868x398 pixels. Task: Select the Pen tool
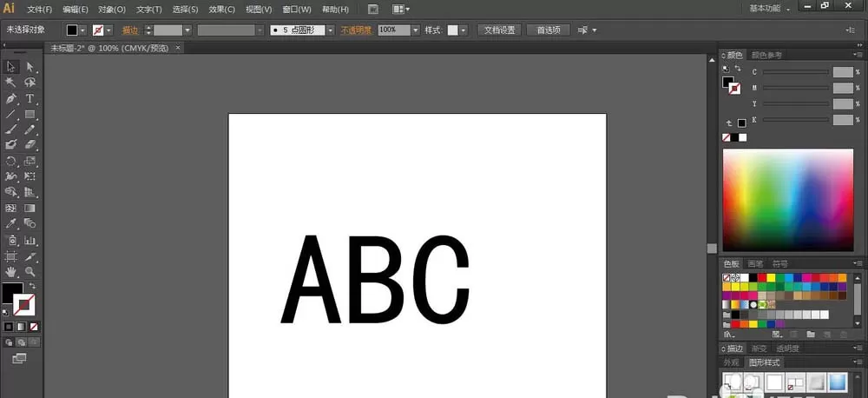pos(11,99)
